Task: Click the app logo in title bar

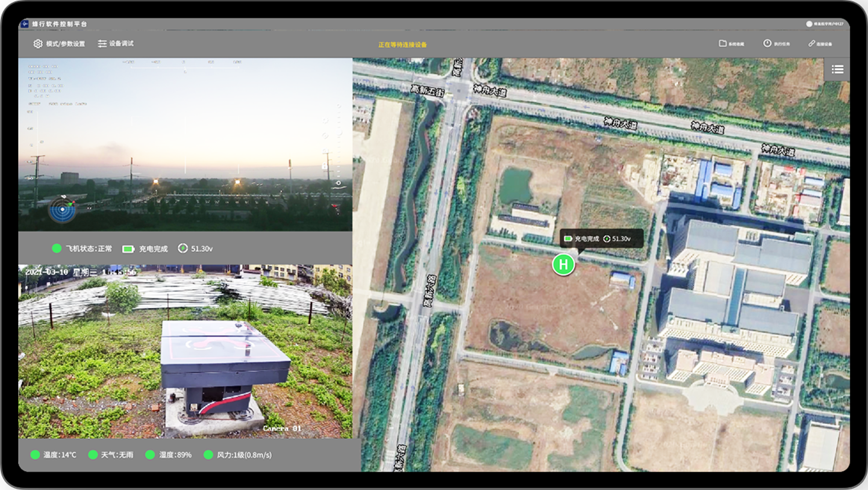Action: (x=25, y=24)
